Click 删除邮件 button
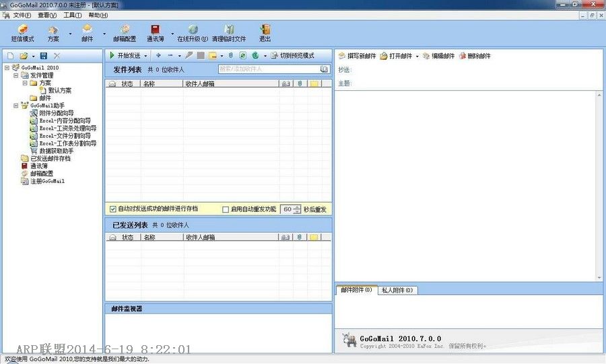606x364 pixels. [x=475, y=56]
